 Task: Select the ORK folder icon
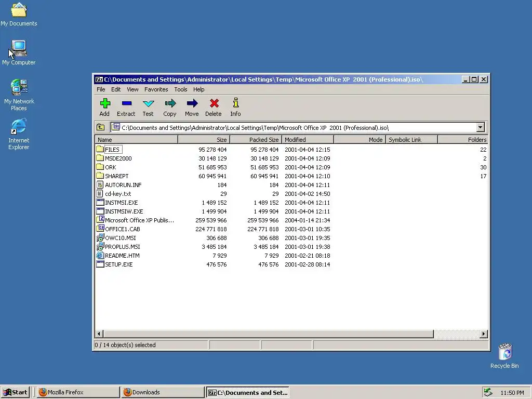(100, 167)
